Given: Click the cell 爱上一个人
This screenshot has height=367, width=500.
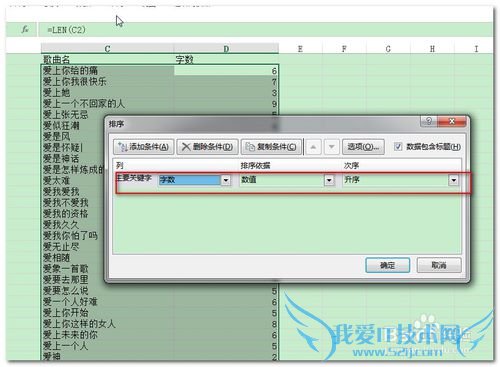Looking at the screenshot, I should pos(107,346).
